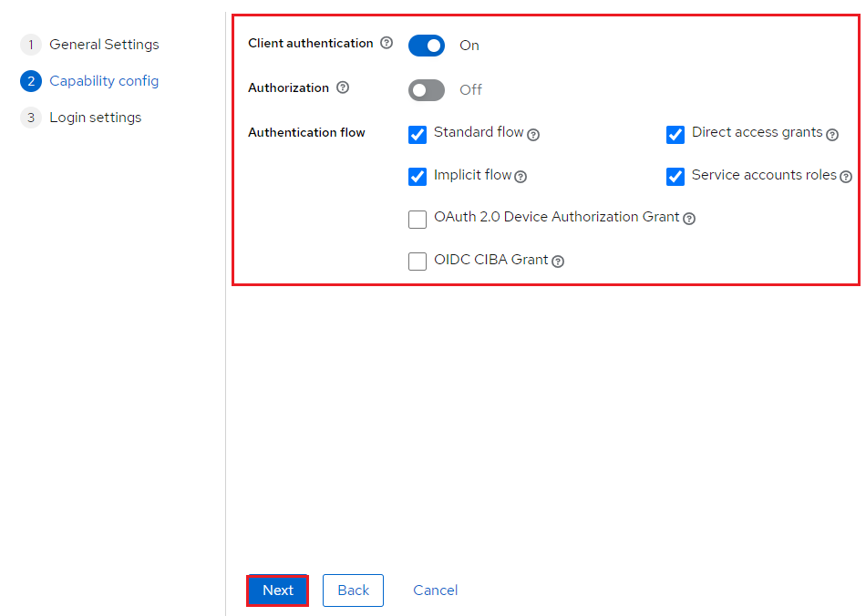This screenshot has width=866, height=616.
Task: Open help icon beside Authorization
Action: (x=343, y=87)
